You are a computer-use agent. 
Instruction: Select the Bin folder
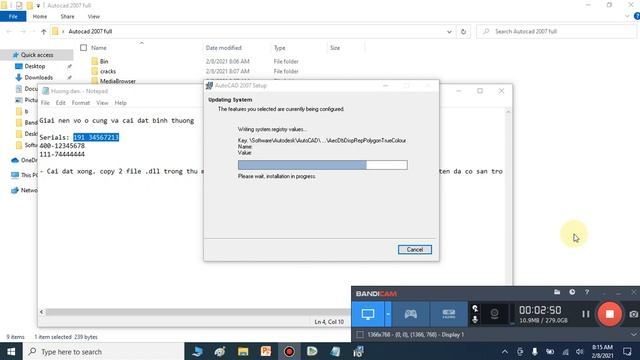[104, 61]
